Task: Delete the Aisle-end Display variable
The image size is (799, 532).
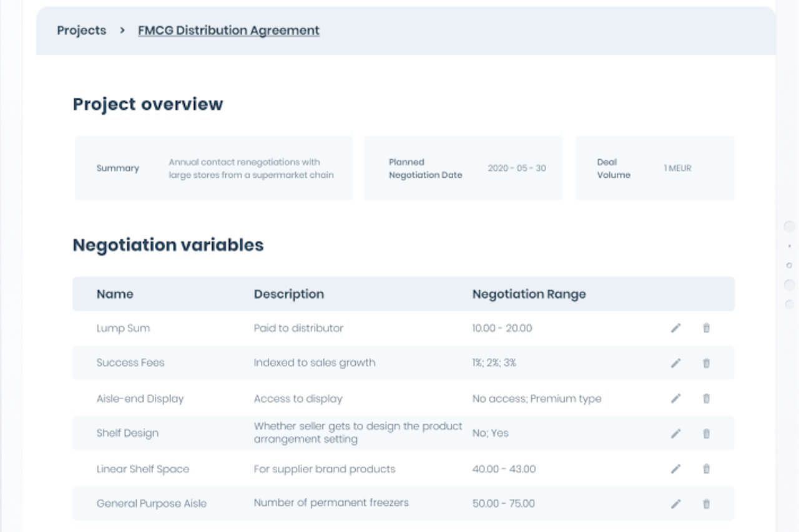Action: (706, 398)
